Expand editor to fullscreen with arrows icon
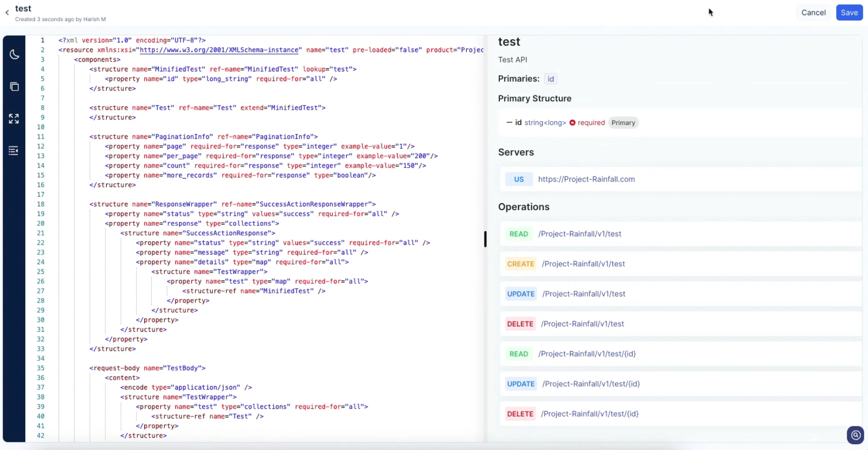 14,119
